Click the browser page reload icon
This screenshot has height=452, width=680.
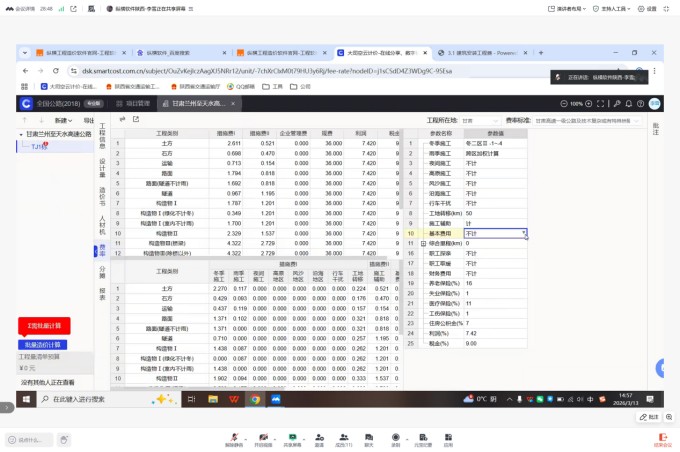(57, 72)
